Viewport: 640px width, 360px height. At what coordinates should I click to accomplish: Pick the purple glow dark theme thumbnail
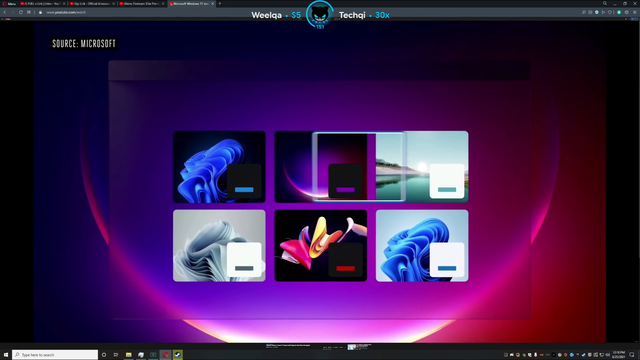click(320, 167)
